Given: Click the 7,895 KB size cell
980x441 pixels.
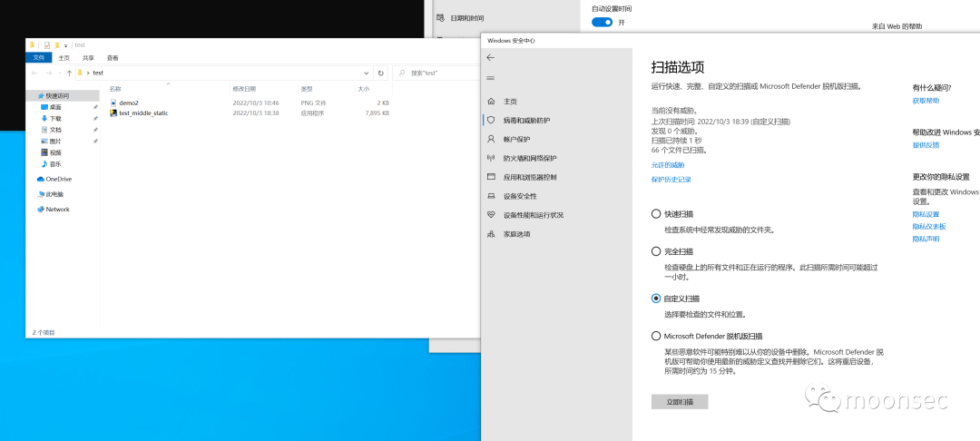Looking at the screenshot, I should [377, 113].
